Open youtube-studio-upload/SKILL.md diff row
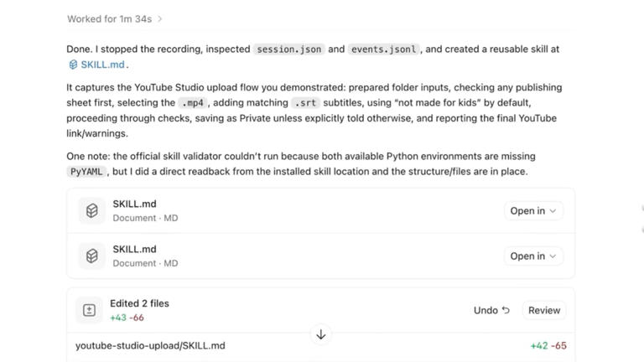 click(x=321, y=345)
